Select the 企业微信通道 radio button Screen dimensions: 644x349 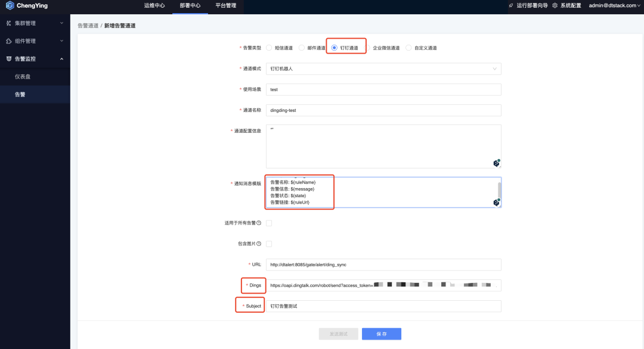tap(367, 48)
